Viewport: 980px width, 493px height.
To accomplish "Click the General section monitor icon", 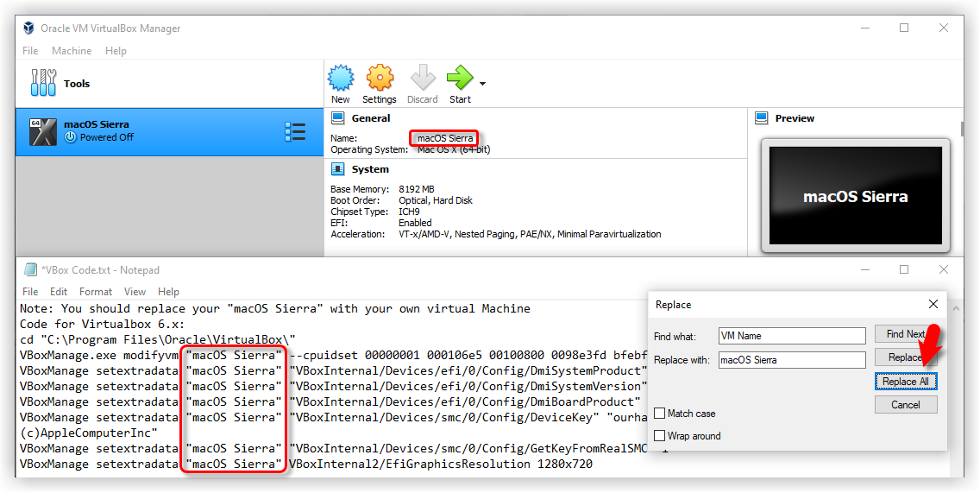I will click(x=338, y=117).
